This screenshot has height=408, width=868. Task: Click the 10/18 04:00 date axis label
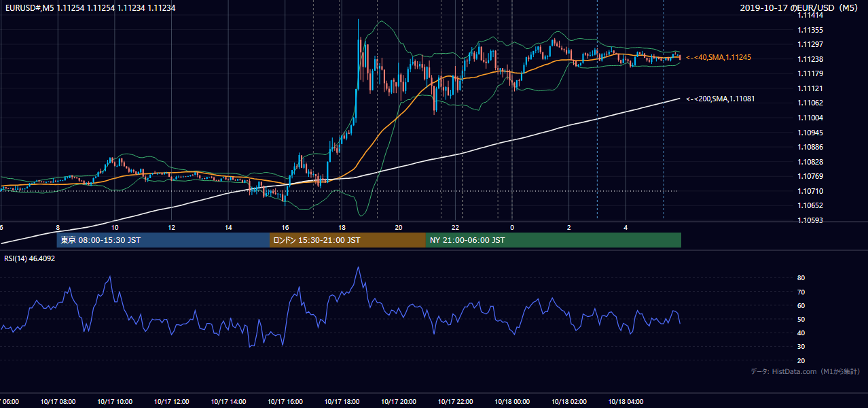pos(626,402)
